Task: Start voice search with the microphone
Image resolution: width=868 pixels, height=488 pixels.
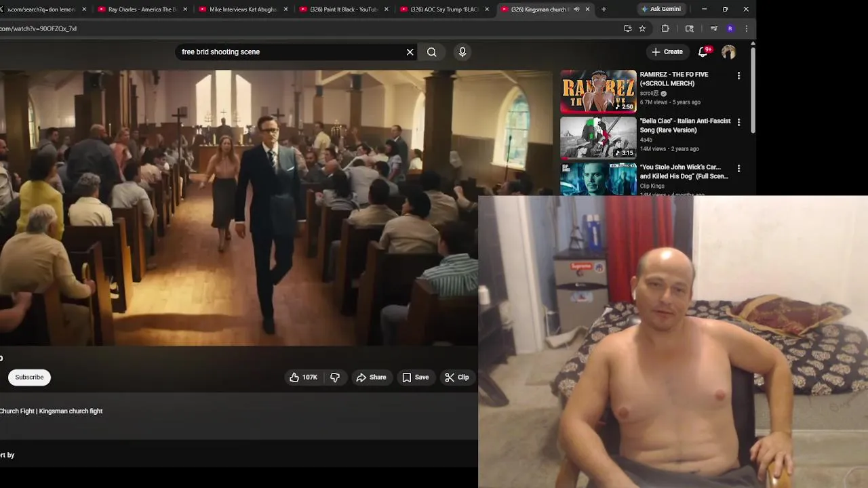Action: point(462,52)
